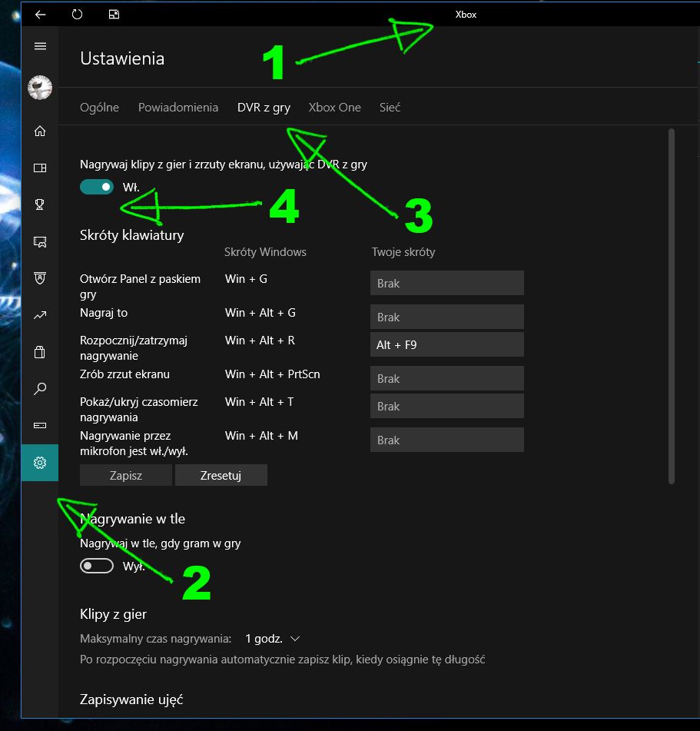The width and height of the screenshot is (700, 731).
Task: Go to Home in the sidebar
Action: tap(40, 131)
